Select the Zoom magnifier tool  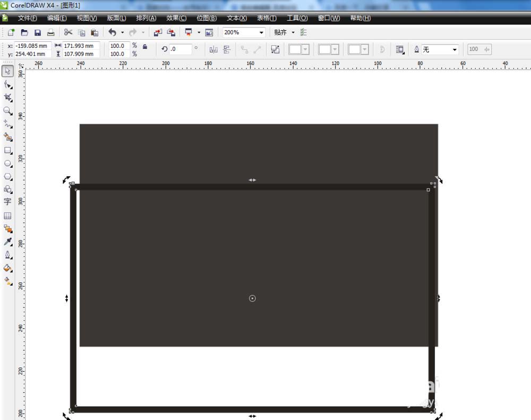(7, 111)
